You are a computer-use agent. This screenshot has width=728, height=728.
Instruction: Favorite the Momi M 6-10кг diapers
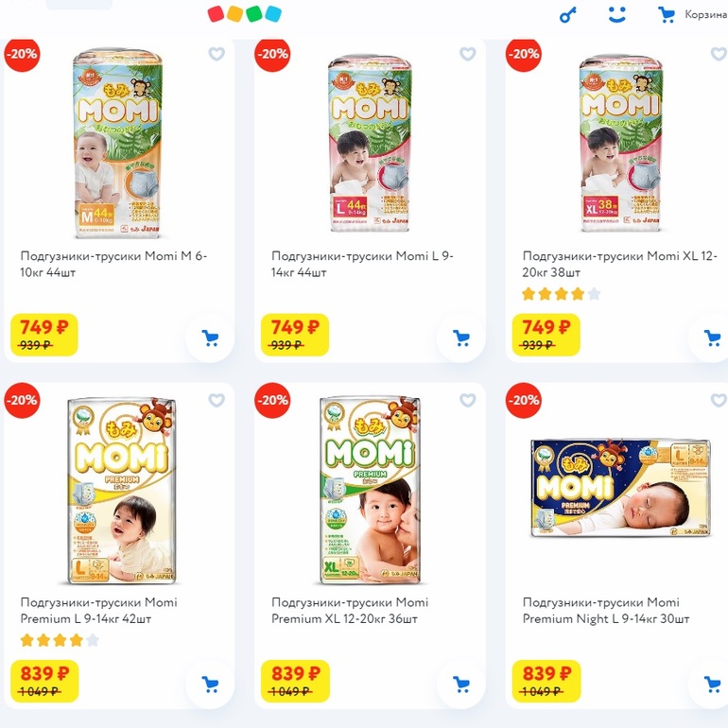pyautogui.click(x=217, y=54)
